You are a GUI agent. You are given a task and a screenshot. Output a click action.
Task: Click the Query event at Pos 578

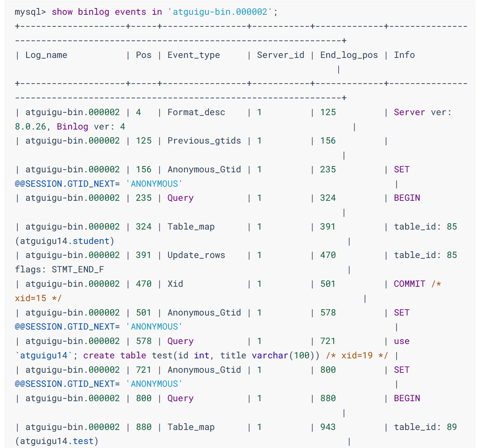click(181, 341)
